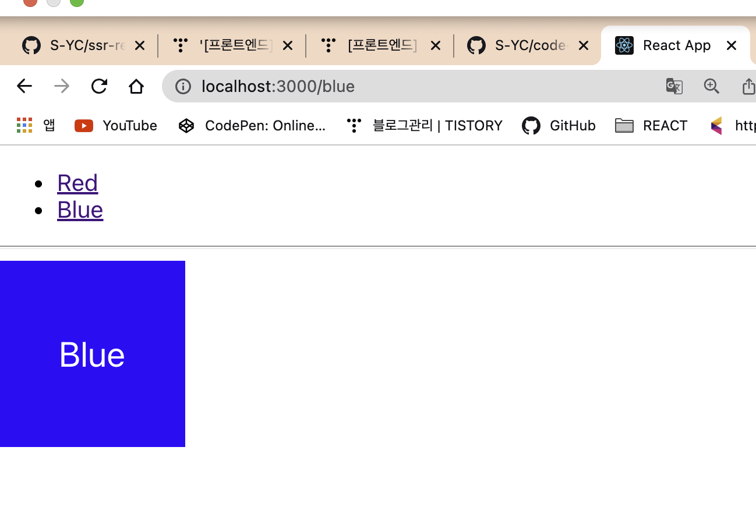
Task: Click the share icon in the address bar
Action: 748,86
